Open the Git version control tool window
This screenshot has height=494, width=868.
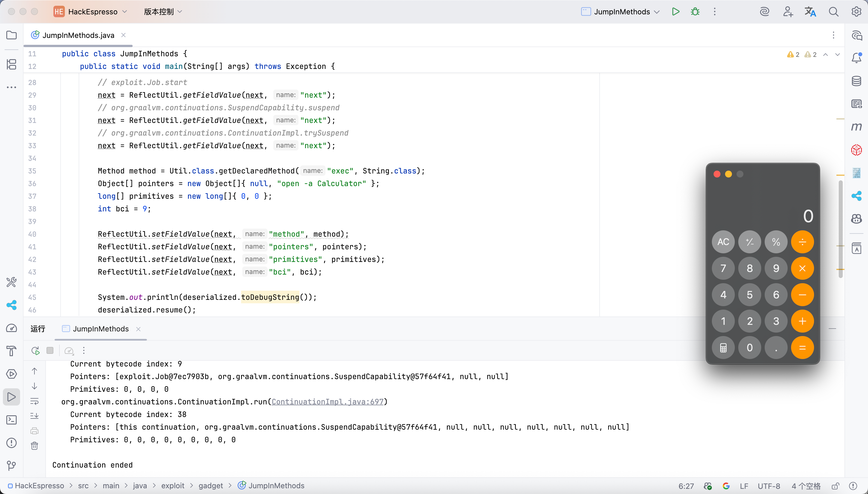pos(11,466)
